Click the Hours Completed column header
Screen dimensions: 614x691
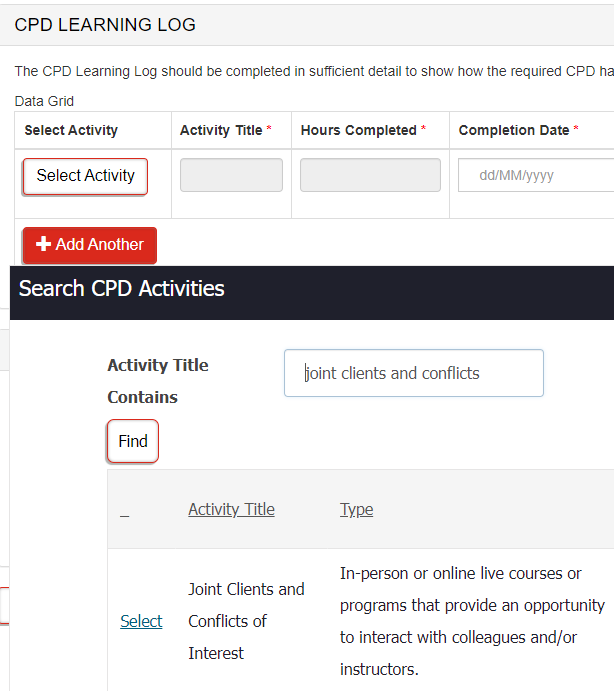click(x=358, y=130)
